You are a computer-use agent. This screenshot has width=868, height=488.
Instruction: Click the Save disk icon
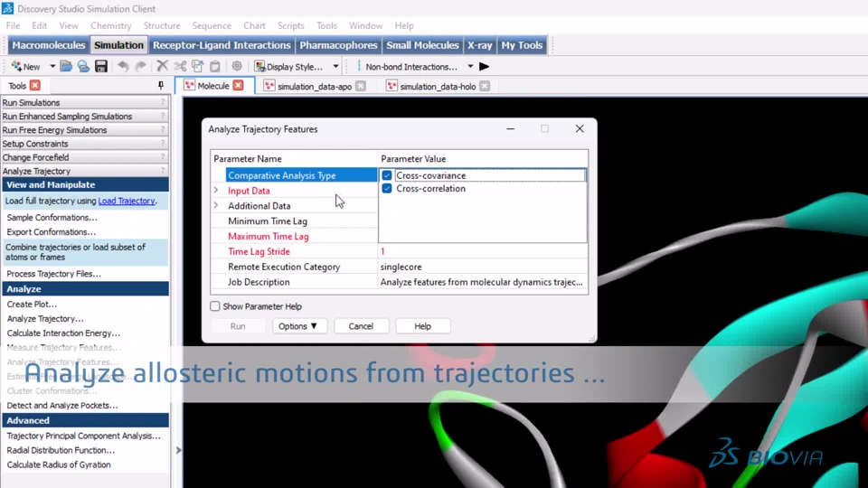click(100, 66)
